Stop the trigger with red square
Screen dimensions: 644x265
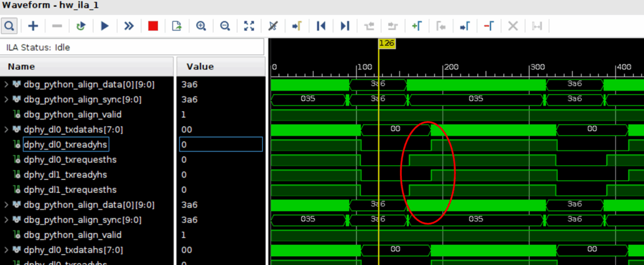click(x=153, y=26)
